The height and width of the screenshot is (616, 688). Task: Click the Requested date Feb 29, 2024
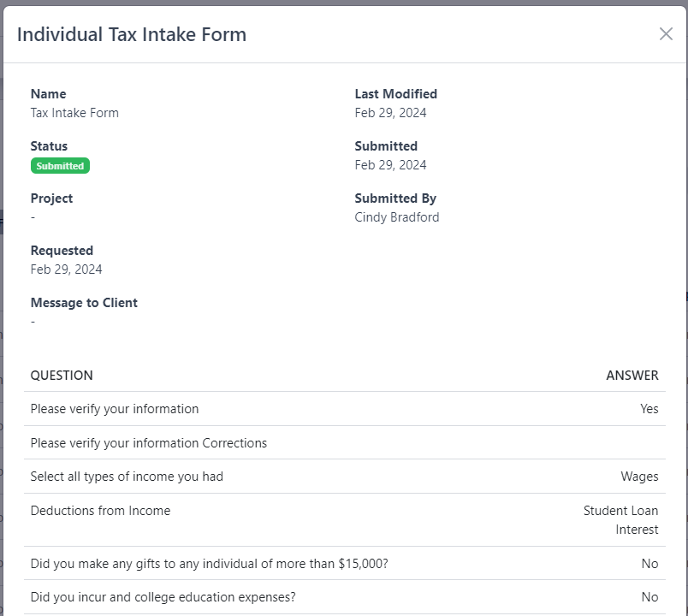[x=66, y=269]
